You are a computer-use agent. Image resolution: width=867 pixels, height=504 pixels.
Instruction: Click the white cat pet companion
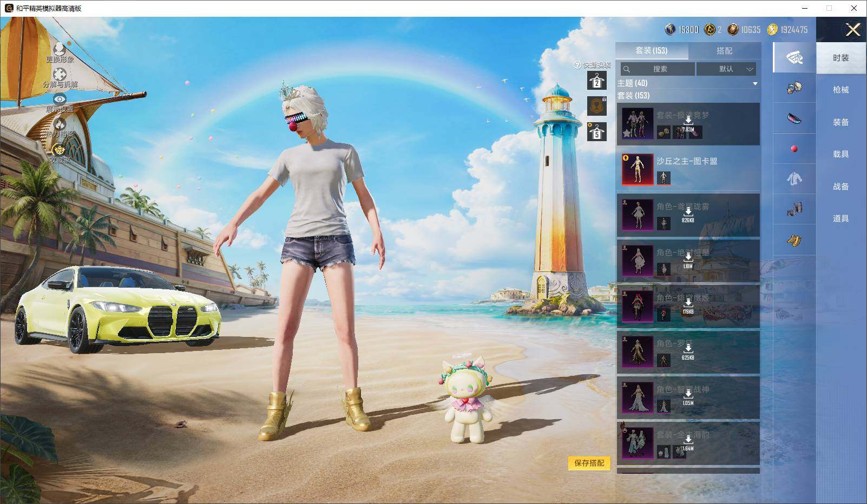click(x=467, y=401)
